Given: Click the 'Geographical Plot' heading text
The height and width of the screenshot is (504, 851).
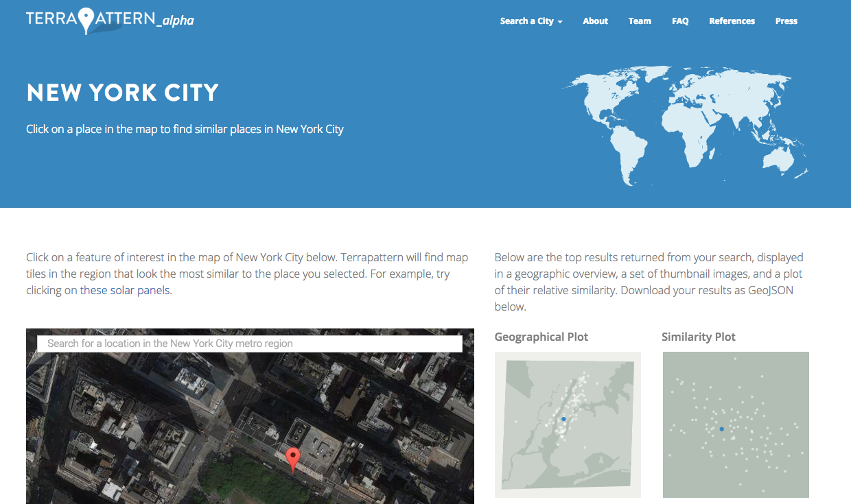Looking at the screenshot, I should [541, 337].
